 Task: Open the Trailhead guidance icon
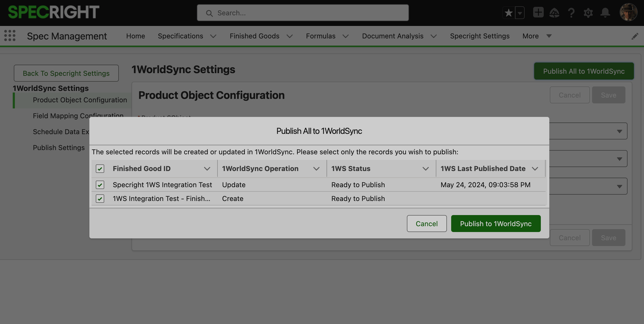[554, 13]
